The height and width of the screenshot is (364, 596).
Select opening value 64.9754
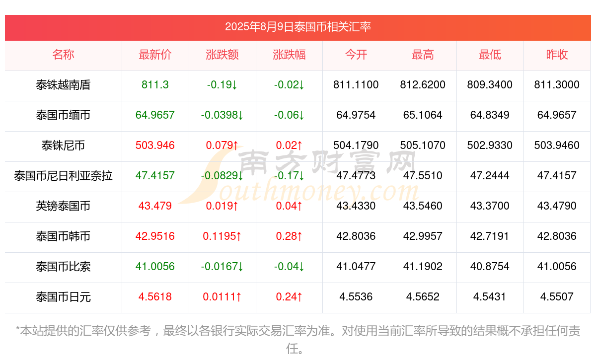pos(356,115)
